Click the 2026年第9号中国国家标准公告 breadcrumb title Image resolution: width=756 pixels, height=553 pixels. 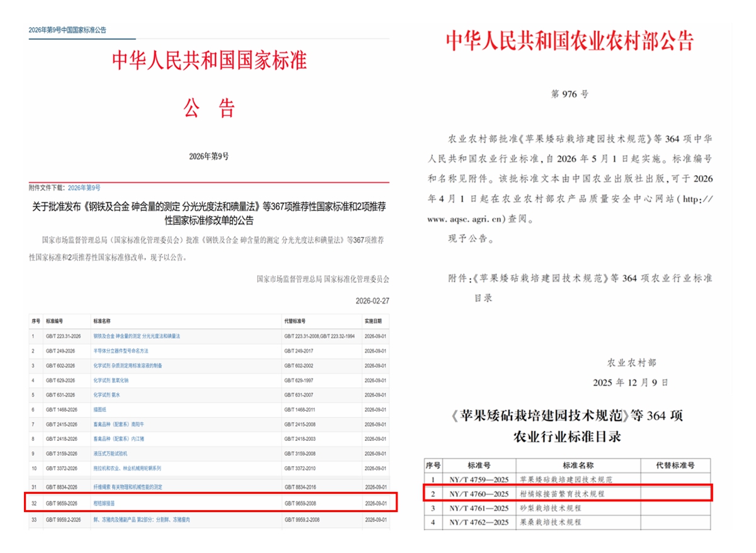pyautogui.click(x=67, y=30)
